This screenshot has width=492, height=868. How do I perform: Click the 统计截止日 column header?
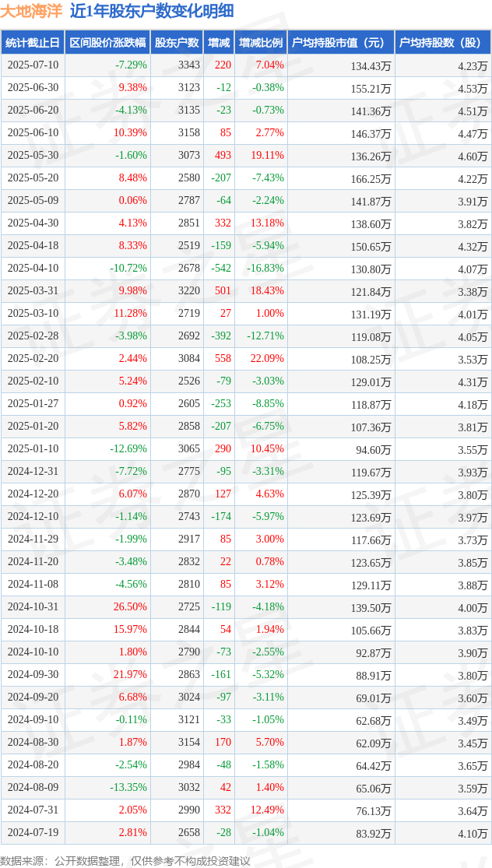(x=33, y=43)
